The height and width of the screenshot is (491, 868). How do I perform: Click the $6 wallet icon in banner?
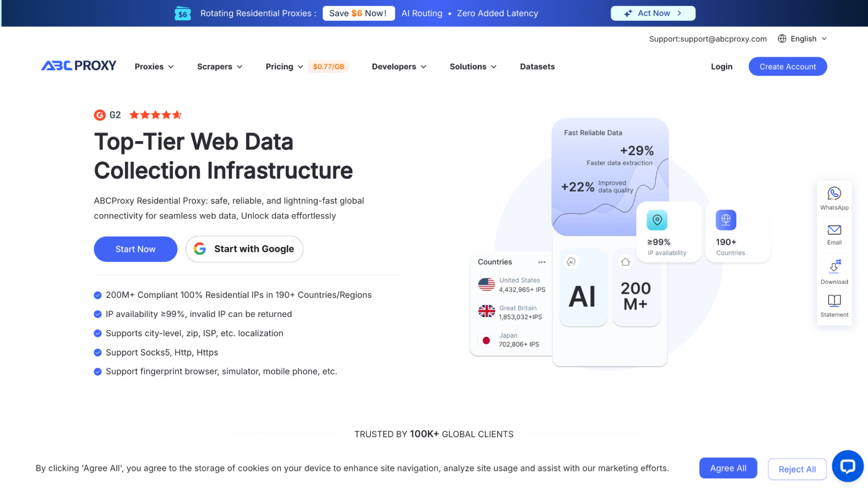coord(183,13)
